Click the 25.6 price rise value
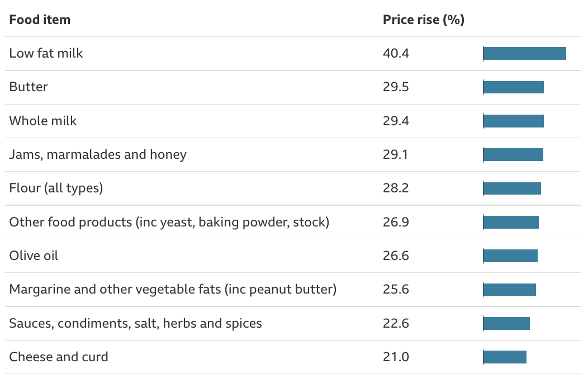 [396, 290]
